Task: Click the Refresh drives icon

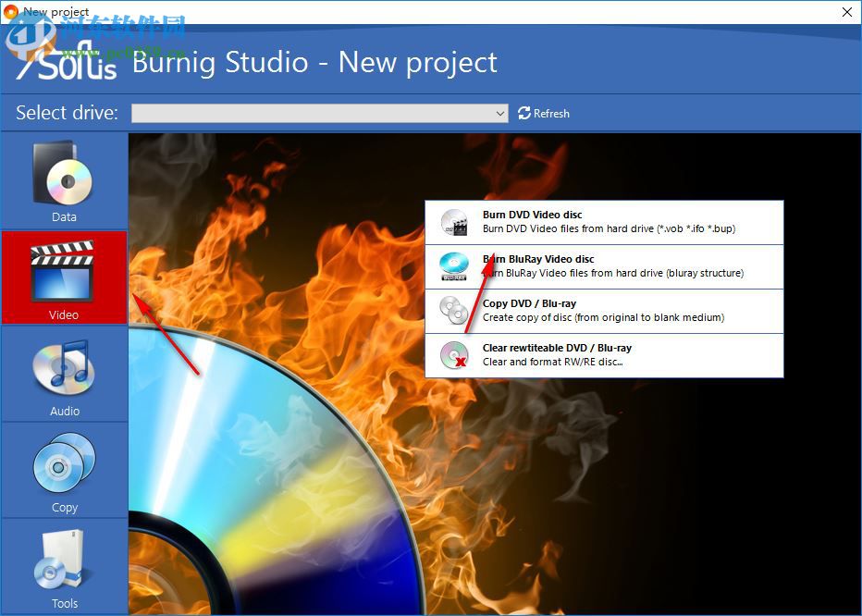Action: point(523,113)
